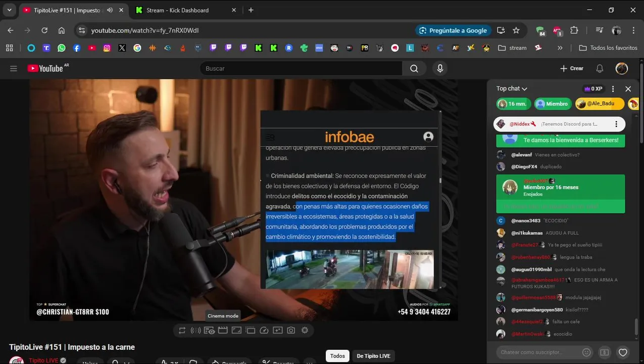Click the Pregúntale a Google button
The width and height of the screenshot is (644, 364).
click(x=453, y=30)
